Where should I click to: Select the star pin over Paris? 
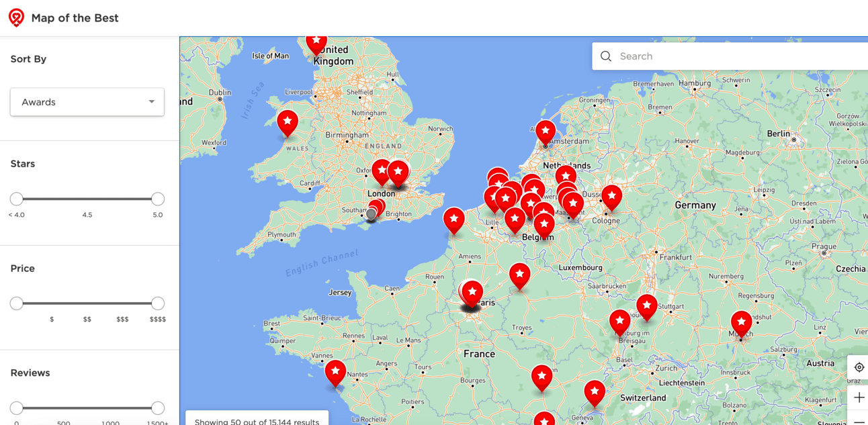(472, 293)
